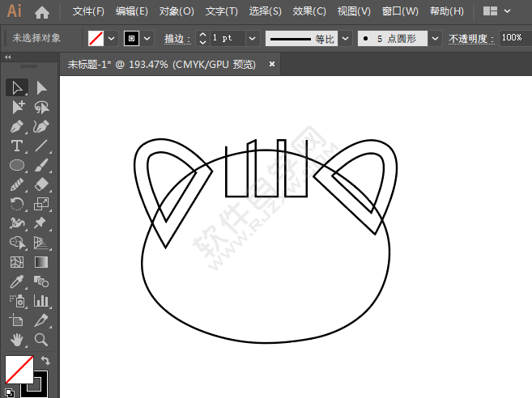Open the 帮助(H) menu
The width and height of the screenshot is (532, 398).
click(x=447, y=11)
